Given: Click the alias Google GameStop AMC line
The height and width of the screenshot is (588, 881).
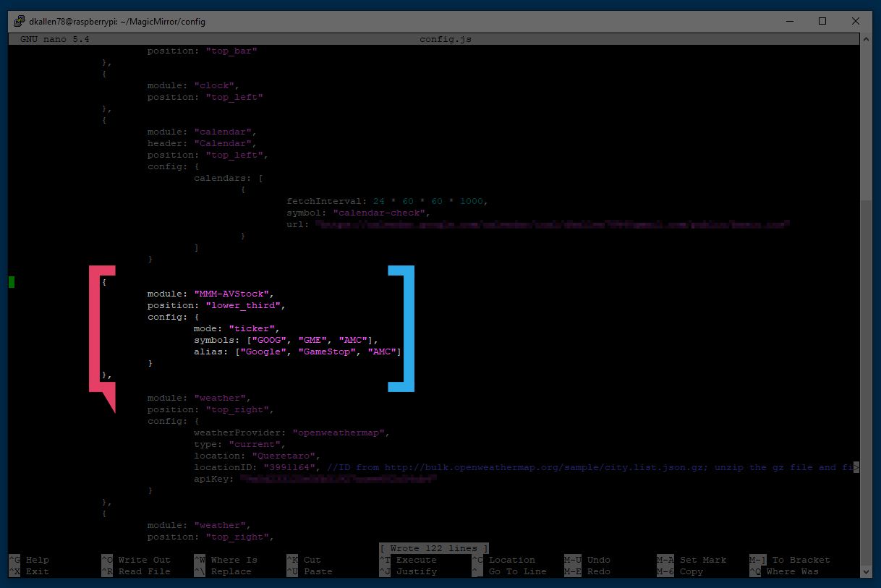Looking at the screenshot, I should coord(298,351).
